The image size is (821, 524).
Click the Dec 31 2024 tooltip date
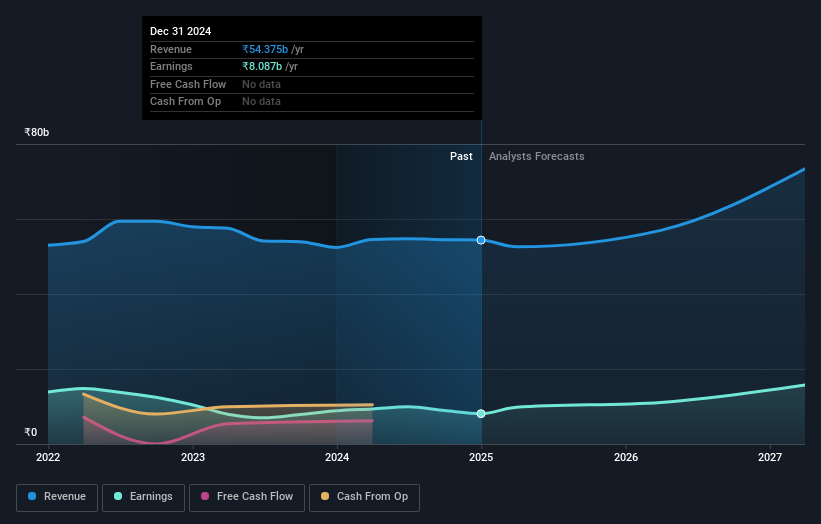click(x=181, y=31)
